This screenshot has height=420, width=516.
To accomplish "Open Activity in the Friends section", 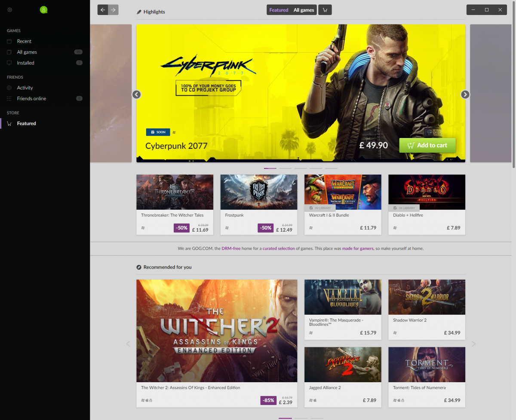I will (x=25, y=88).
